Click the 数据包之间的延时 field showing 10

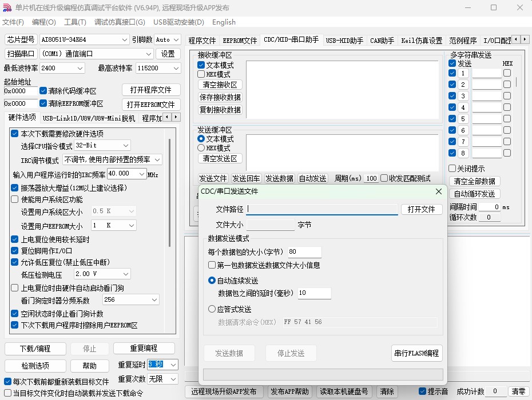coord(314,293)
